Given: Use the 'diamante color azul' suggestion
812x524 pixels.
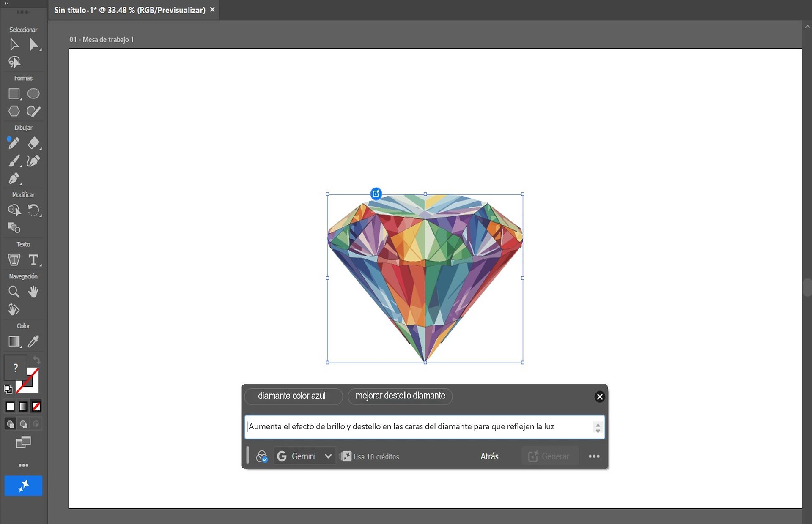Looking at the screenshot, I should point(294,396).
